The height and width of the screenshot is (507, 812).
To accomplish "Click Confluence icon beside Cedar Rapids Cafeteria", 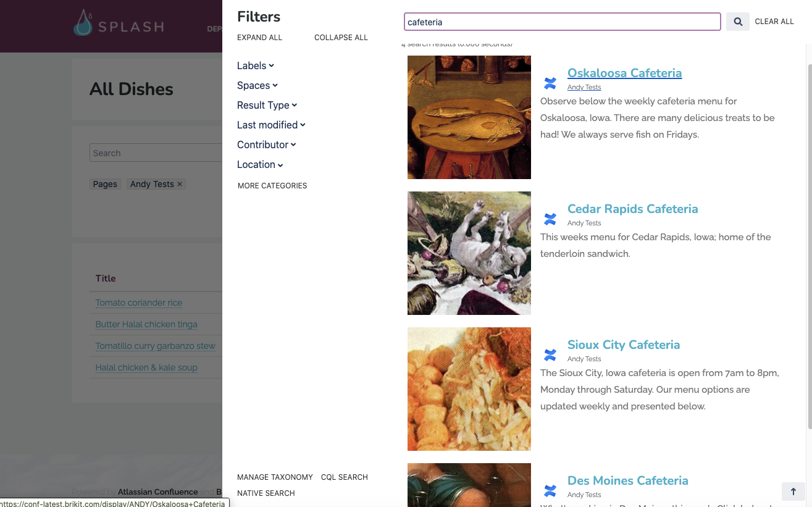I will (550, 219).
